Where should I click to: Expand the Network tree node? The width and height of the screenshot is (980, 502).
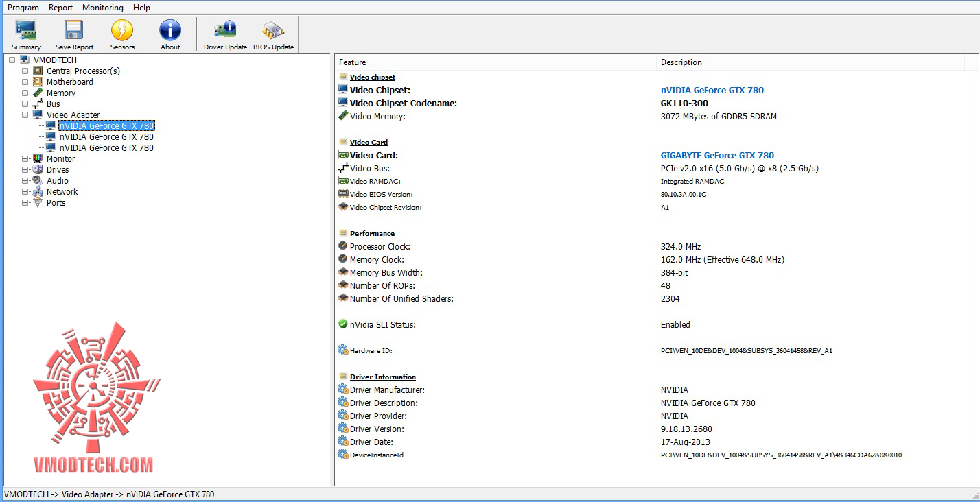click(25, 192)
